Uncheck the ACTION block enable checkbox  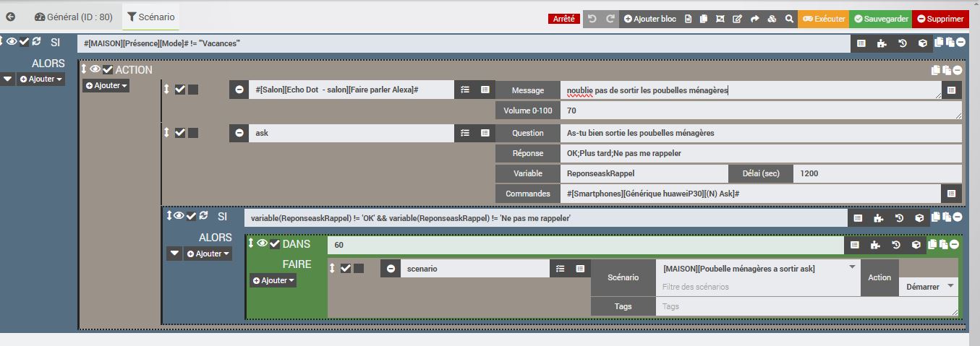[x=108, y=69]
